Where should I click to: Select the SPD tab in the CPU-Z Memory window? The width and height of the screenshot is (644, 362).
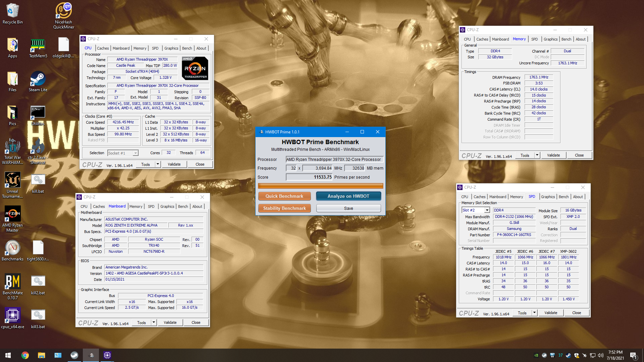coord(534,39)
